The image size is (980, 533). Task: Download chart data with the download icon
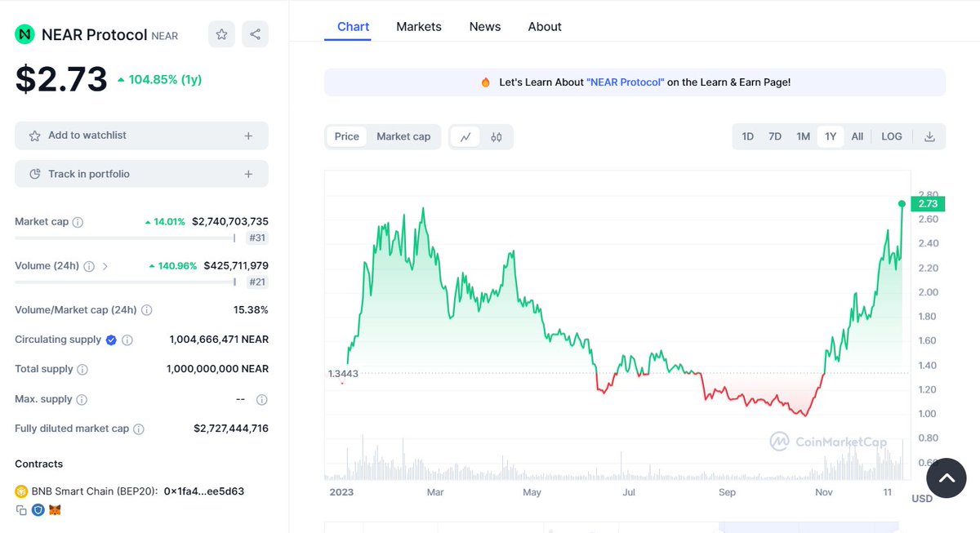pos(929,136)
